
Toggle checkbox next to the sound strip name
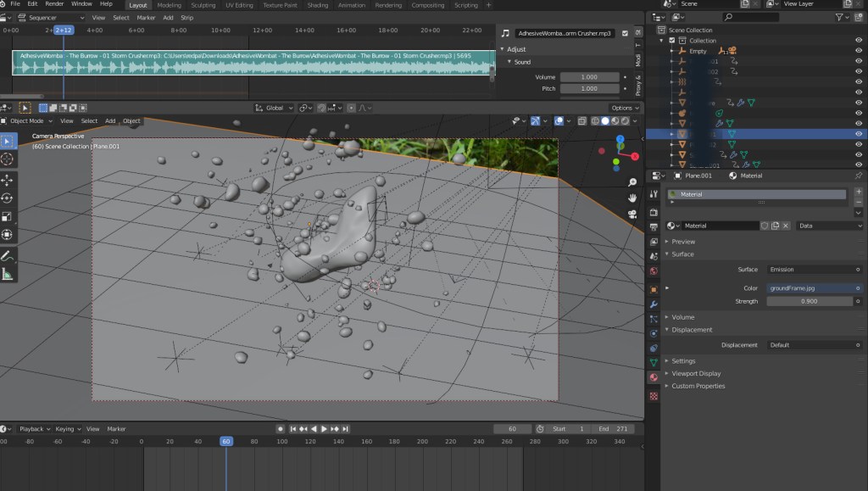(625, 33)
